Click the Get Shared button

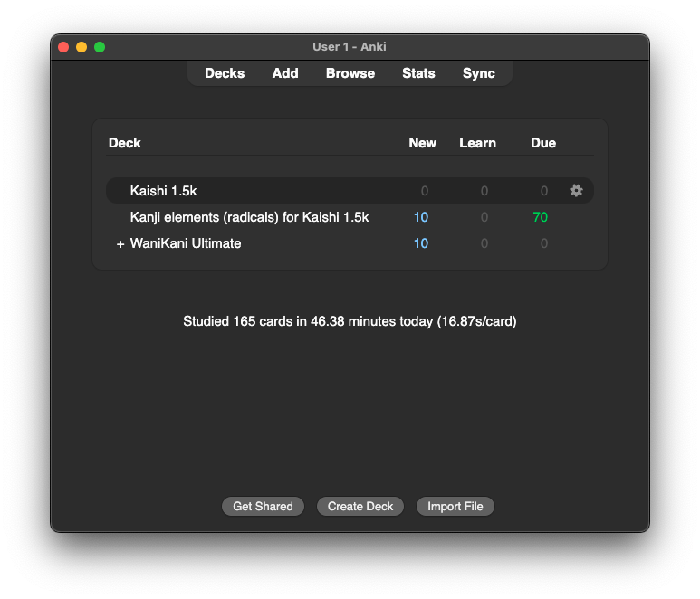coord(263,506)
